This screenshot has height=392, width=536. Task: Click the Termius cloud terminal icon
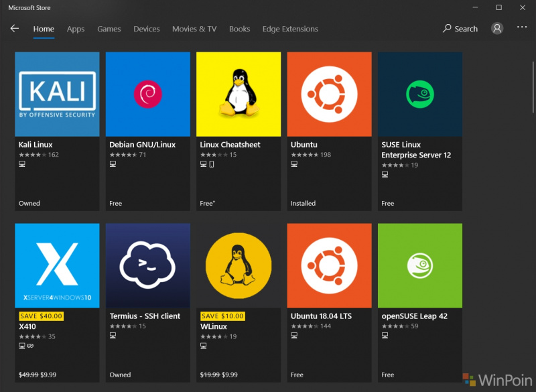(147, 265)
